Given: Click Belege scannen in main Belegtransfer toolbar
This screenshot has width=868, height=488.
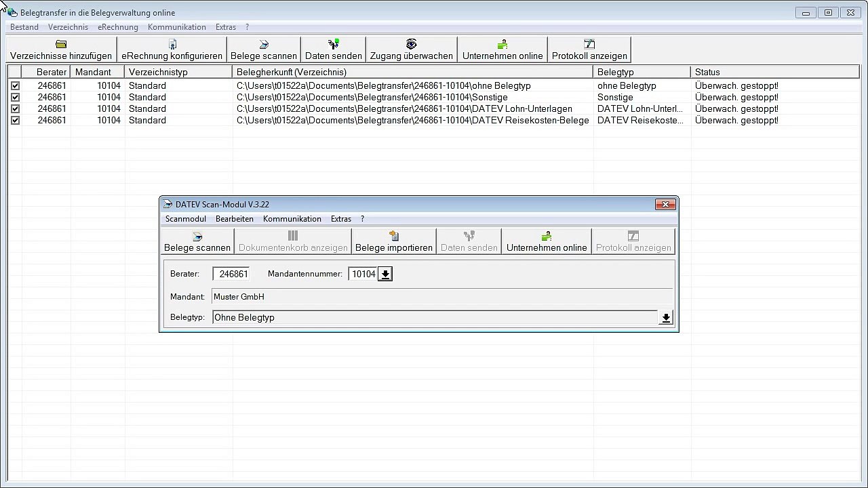Looking at the screenshot, I should tap(264, 49).
